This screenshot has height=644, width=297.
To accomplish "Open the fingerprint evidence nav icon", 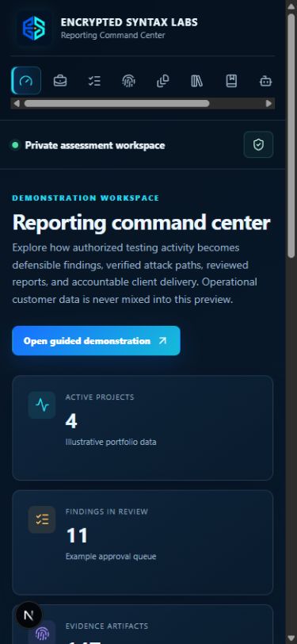I will (x=129, y=81).
